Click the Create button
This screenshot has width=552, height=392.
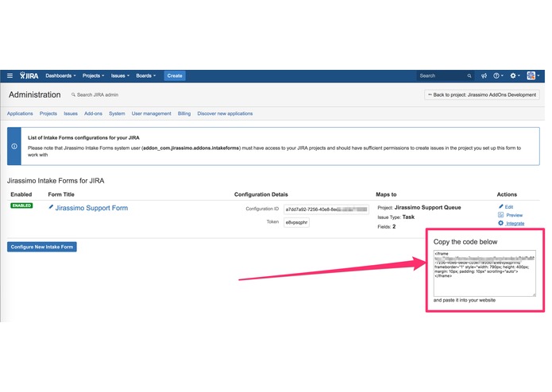pyautogui.click(x=175, y=76)
